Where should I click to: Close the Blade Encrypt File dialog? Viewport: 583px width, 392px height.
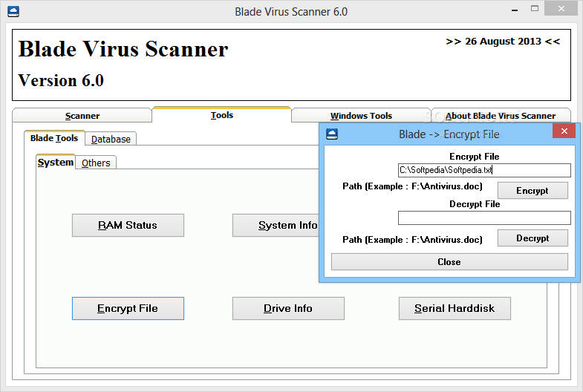564,131
